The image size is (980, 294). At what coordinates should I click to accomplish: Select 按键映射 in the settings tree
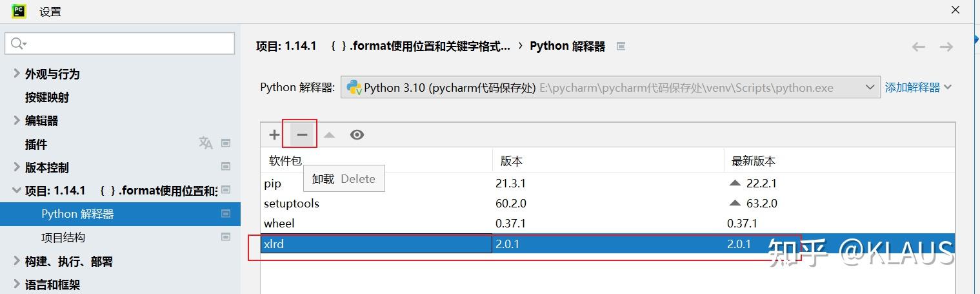click(x=47, y=97)
